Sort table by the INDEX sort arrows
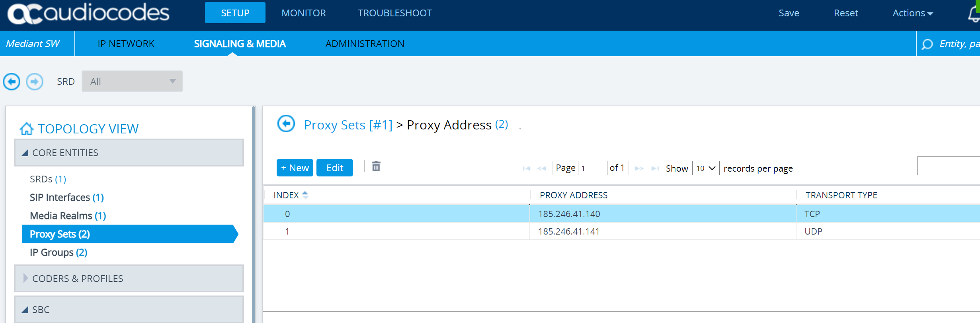The height and width of the screenshot is (323, 980). 305,195
